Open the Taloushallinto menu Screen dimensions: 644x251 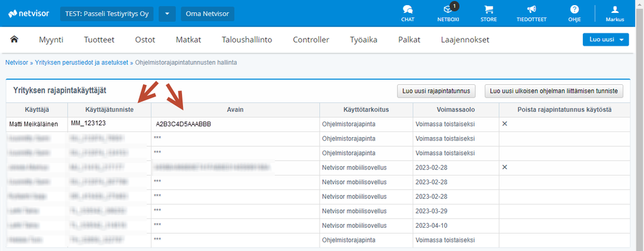click(x=247, y=40)
